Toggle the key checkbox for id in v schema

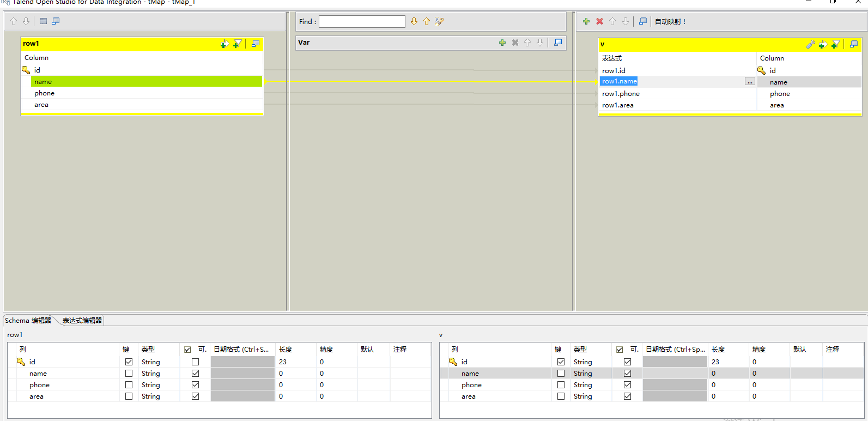point(561,362)
